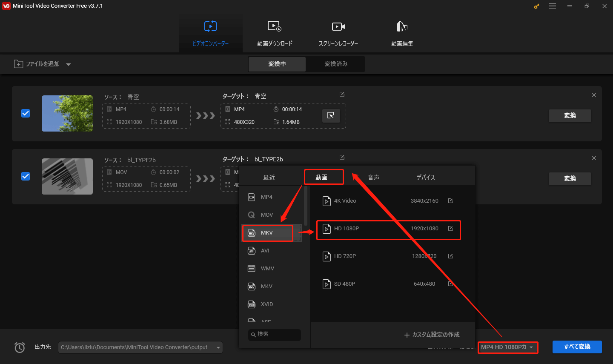Screen dimensions: 613x364
Task: Click target resolution 480X320 text
Action: pos(244,122)
